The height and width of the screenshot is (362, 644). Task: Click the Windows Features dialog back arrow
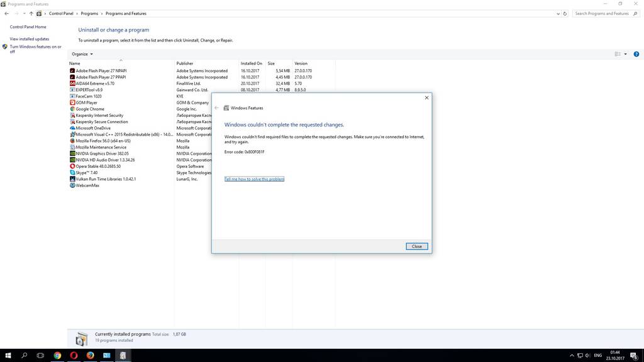(x=217, y=108)
